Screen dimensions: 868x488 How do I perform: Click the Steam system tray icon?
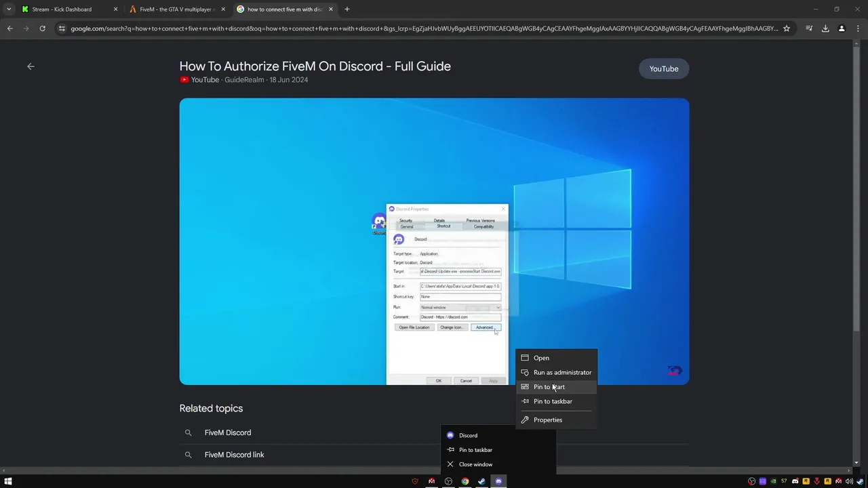tap(860, 481)
